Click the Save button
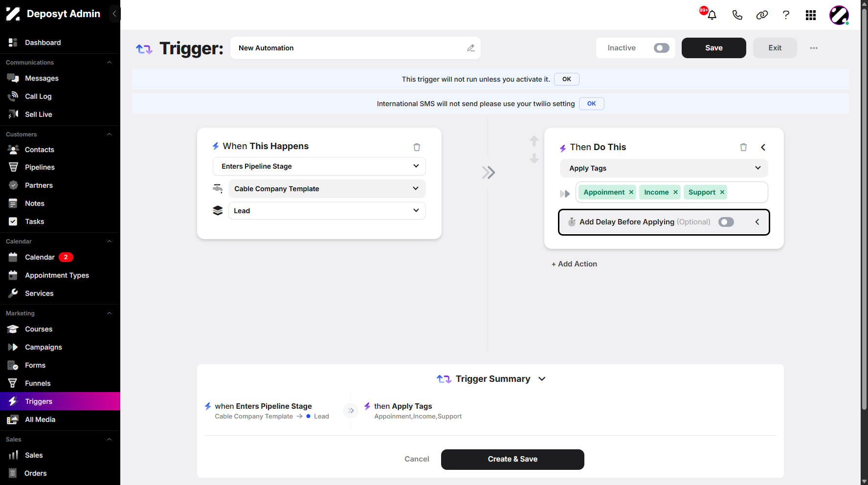 tap(713, 48)
